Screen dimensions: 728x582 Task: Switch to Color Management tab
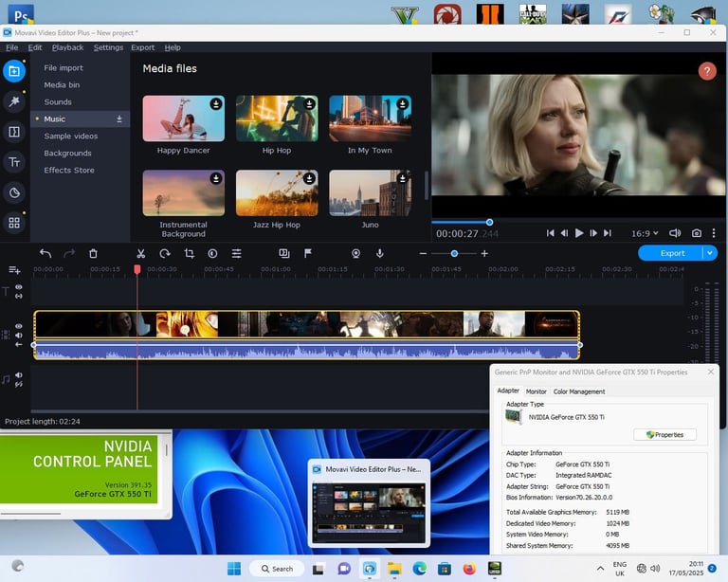579,391
